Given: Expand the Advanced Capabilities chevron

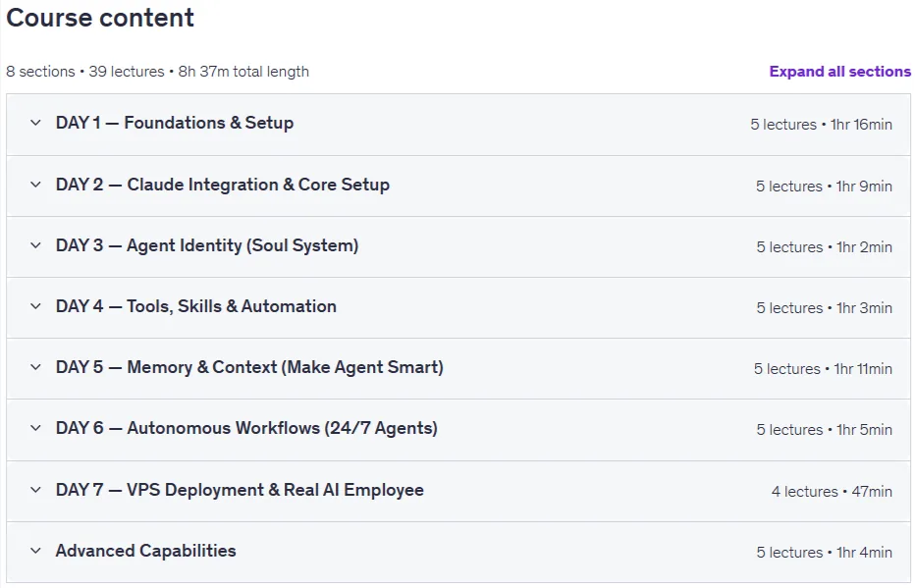Looking at the screenshot, I should point(35,551).
